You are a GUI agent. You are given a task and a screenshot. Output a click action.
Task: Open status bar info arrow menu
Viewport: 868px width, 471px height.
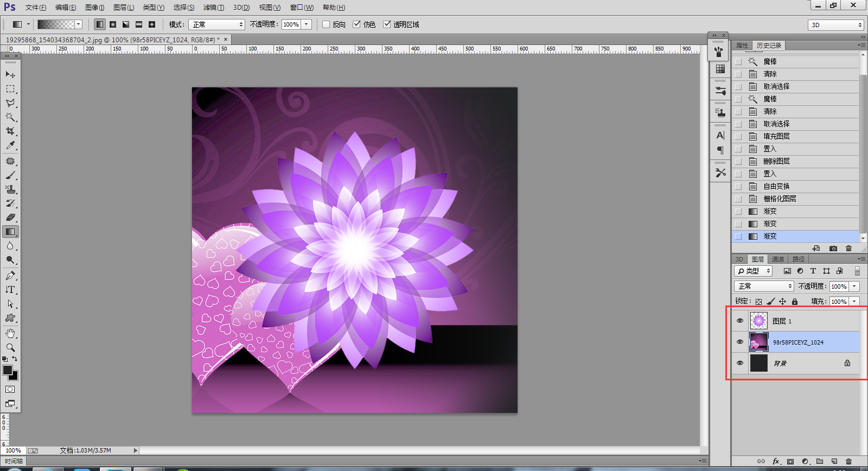(x=136, y=450)
